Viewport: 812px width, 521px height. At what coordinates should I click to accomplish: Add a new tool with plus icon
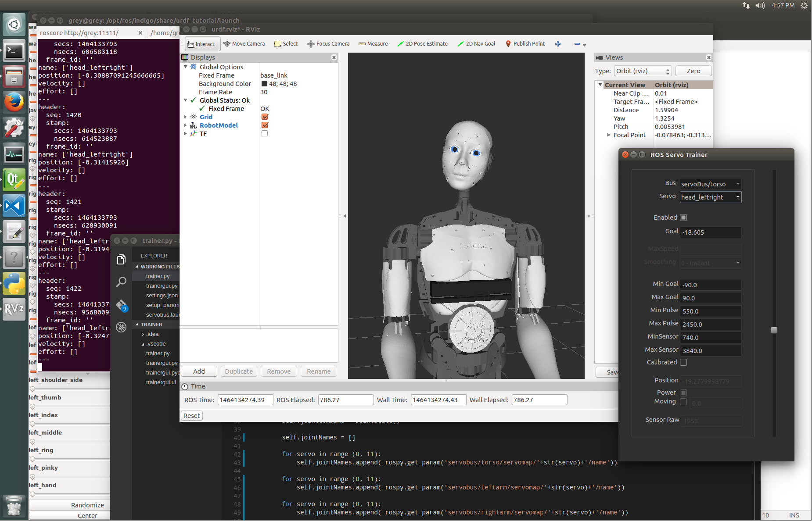[x=558, y=44]
